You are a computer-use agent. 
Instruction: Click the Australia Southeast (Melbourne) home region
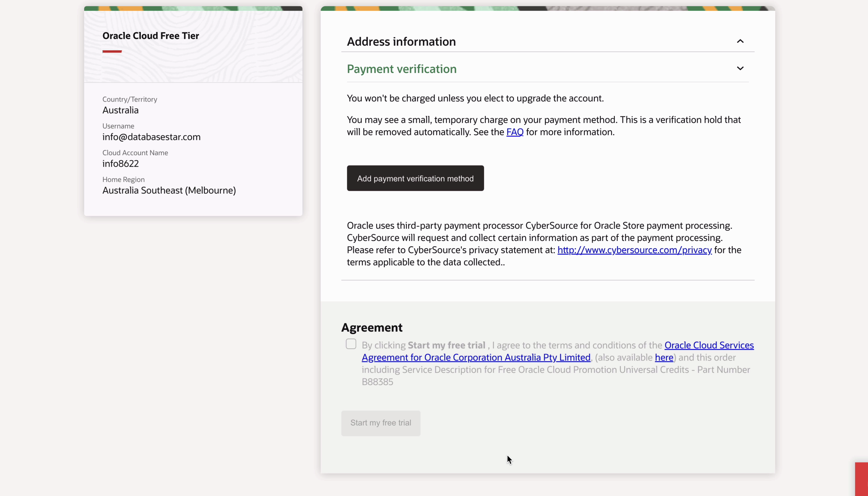coord(169,190)
